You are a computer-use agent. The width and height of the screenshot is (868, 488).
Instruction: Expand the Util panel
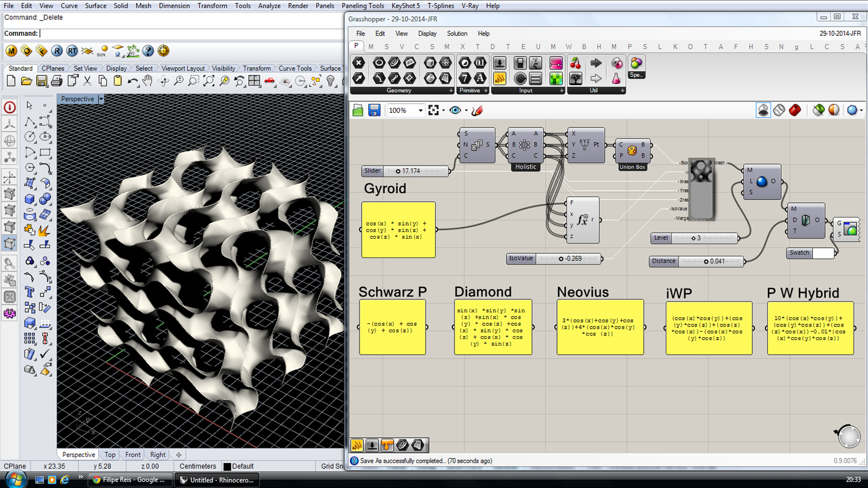tap(622, 91)
